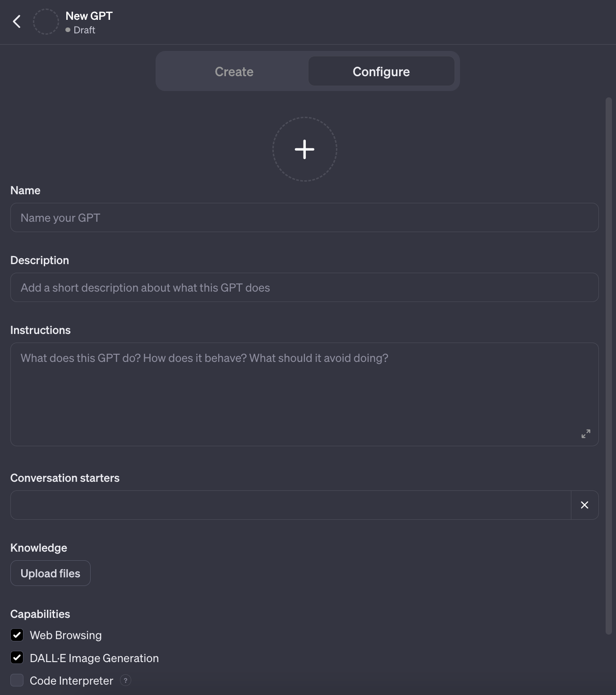Click the Draft status indicator dot
Image resolution: width=616 pixels, height=695 pixels.
pos(68,30)
